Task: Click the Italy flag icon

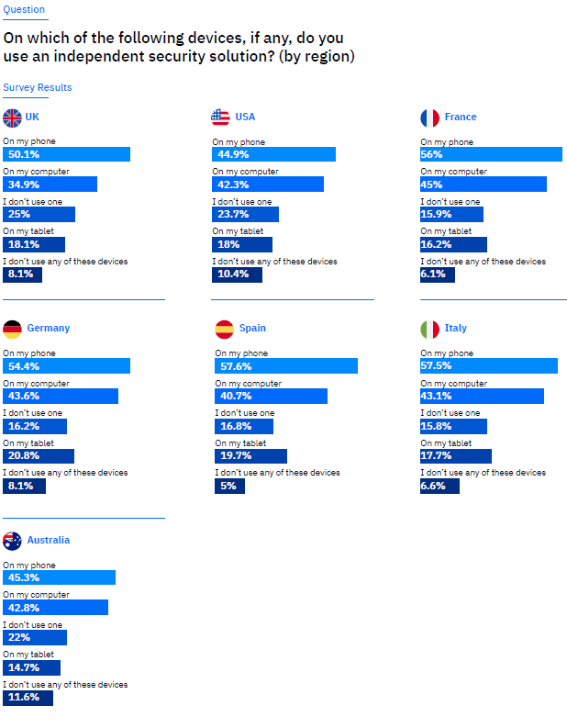Action: (429, 329)
